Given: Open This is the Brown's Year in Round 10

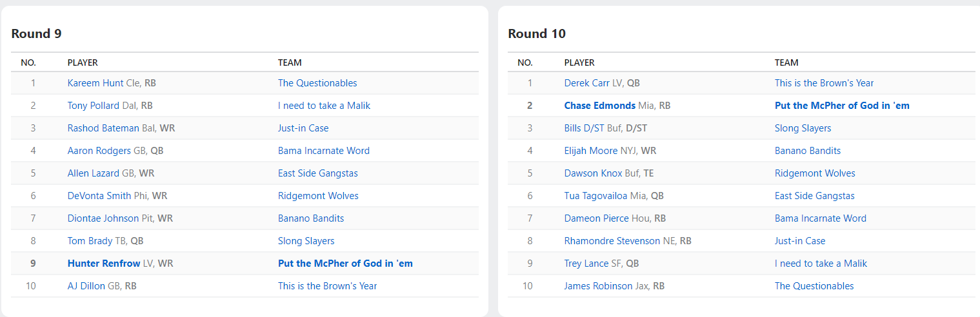Looking at the screenshot, I should (825, 83).
